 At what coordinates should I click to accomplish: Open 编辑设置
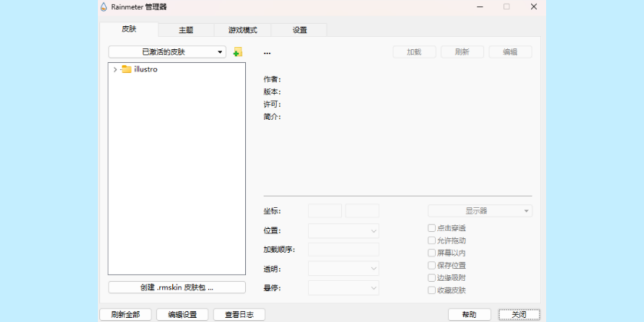point(182,314)
